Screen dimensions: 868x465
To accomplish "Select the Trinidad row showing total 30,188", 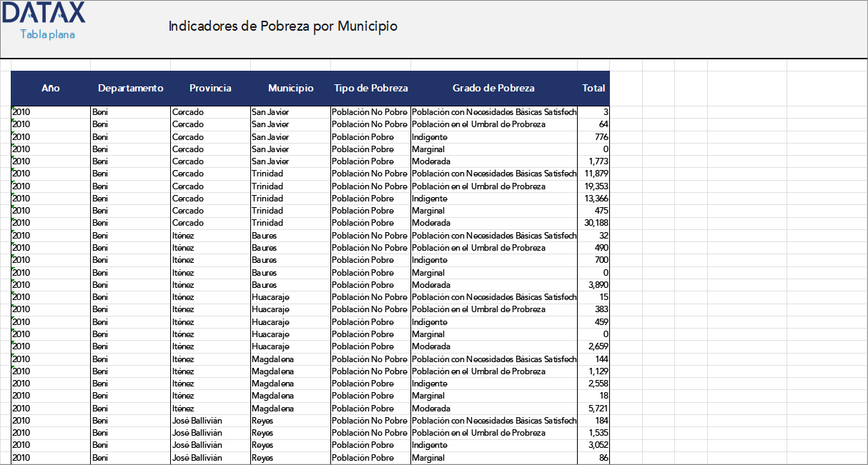I will pyautogui.click(x=286, y=223).
